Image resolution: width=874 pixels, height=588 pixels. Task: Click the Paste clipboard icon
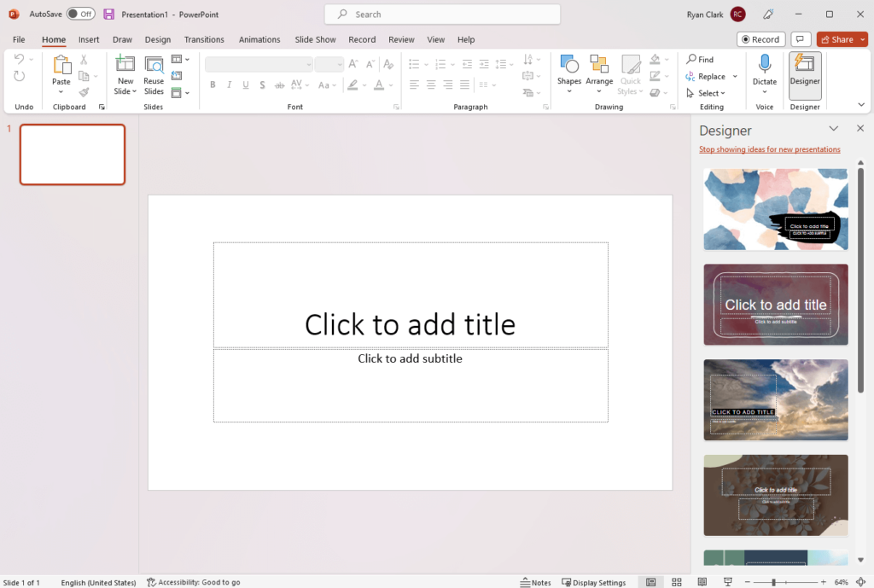[61, 65]
